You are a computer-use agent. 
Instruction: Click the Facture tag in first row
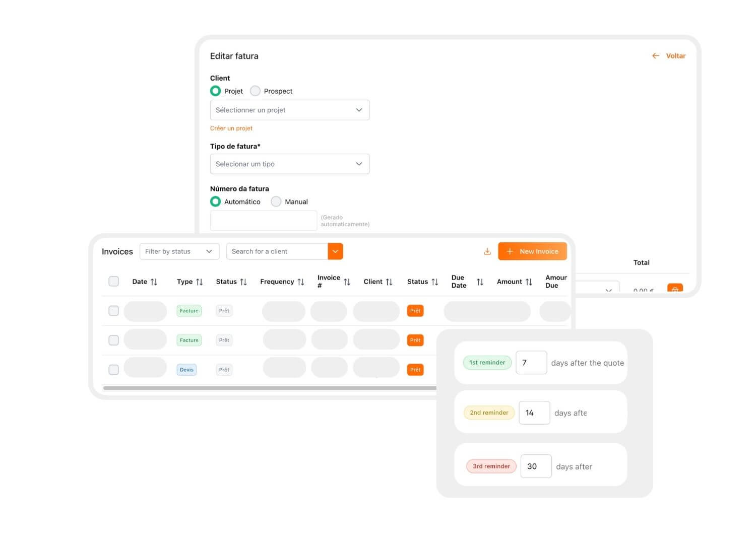click(189, 311)
